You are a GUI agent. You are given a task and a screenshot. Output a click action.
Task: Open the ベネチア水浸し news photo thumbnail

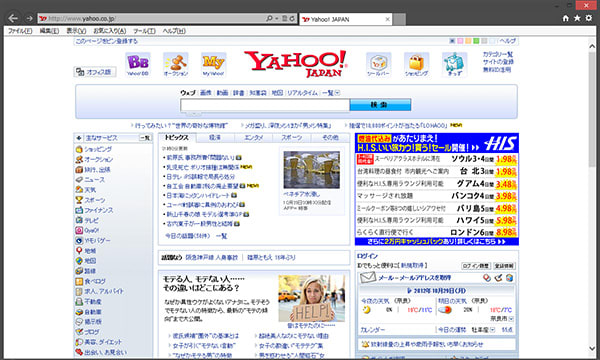pos(311,170)
